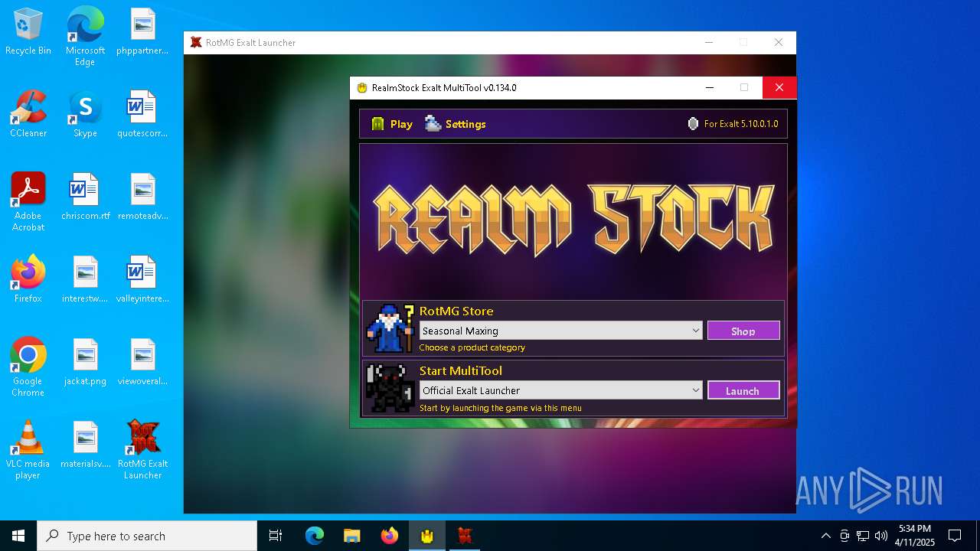
Task: Open Firefox from the taskbar
Action: click(x=389, y=536)
